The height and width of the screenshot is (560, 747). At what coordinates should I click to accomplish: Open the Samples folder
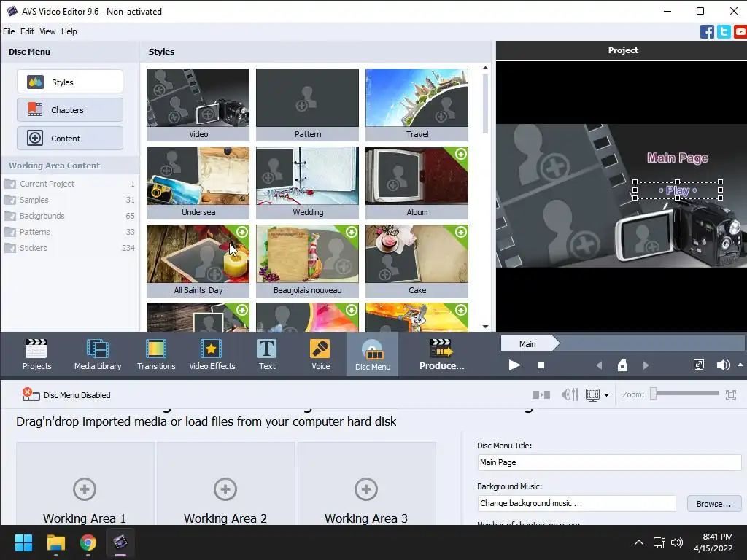coord(69,200)
